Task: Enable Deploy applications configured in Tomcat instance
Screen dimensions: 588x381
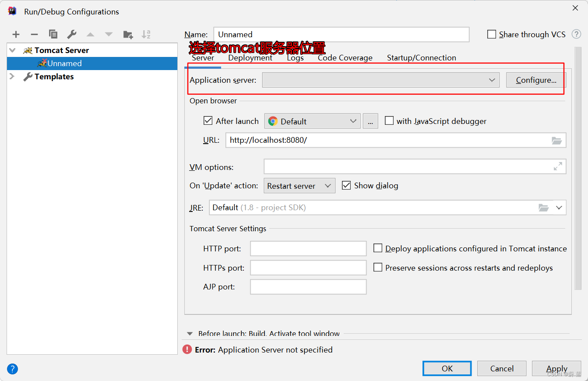Action: click(x=378, y=248)
